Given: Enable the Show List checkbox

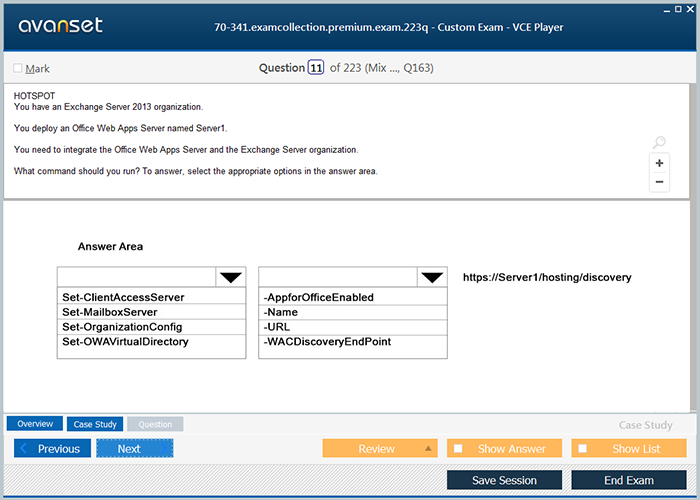Looking at the screenshot, I should point(583,449).
